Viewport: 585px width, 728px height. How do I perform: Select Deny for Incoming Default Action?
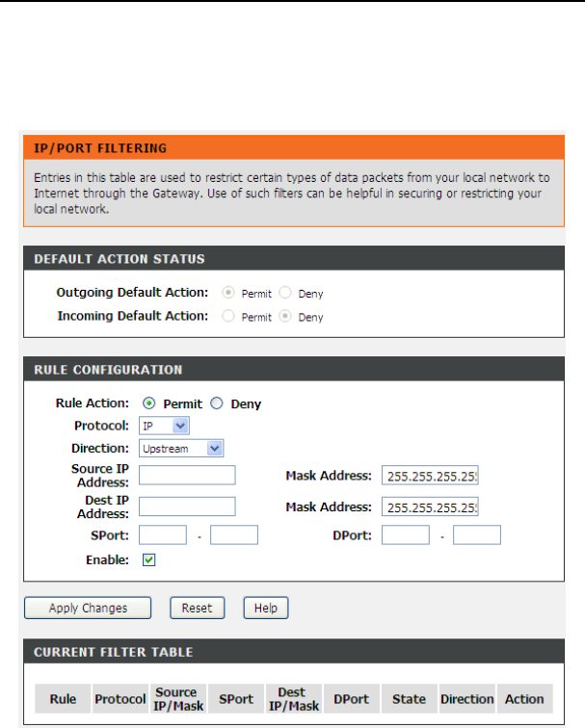(285, 316)
